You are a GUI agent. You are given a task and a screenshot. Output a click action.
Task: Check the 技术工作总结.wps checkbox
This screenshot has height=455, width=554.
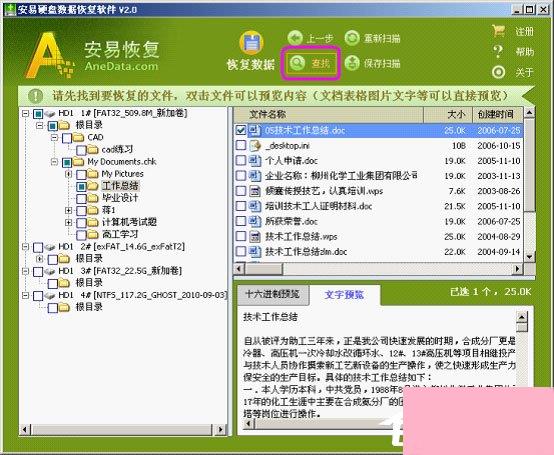tap(241, 236)
